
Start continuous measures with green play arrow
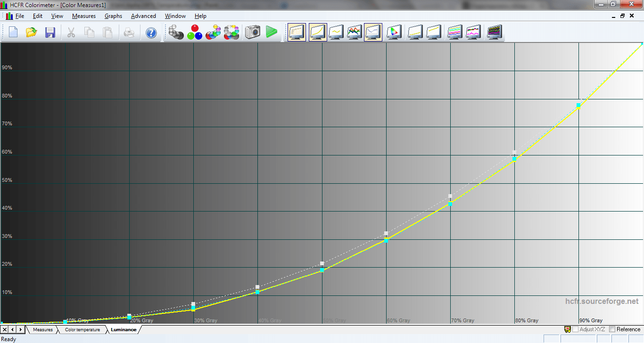[x=271, y=32]
